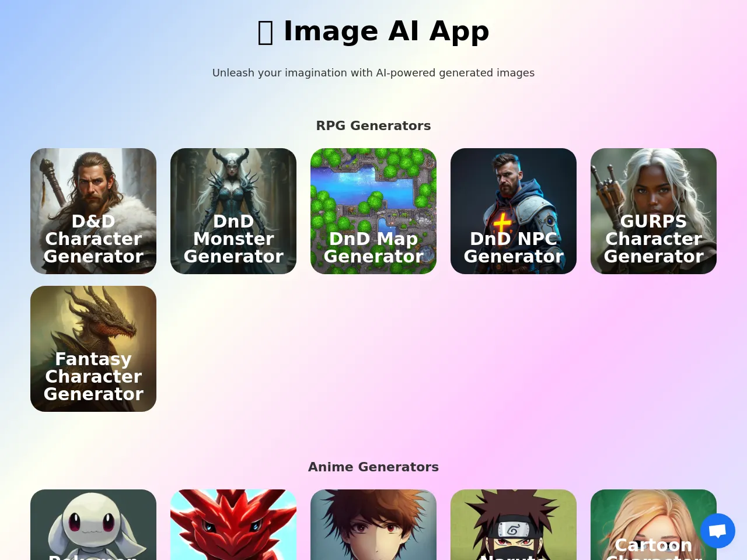The height and width of the screenshot is (560, 747).
Task: Open the Naruto ninja headband card
Action: (x=514, y=525)
